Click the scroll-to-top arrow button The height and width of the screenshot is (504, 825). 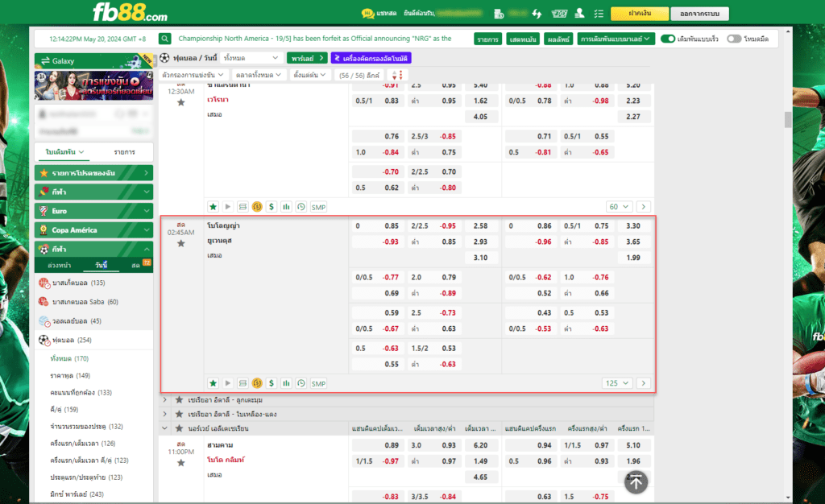[636, 482]
